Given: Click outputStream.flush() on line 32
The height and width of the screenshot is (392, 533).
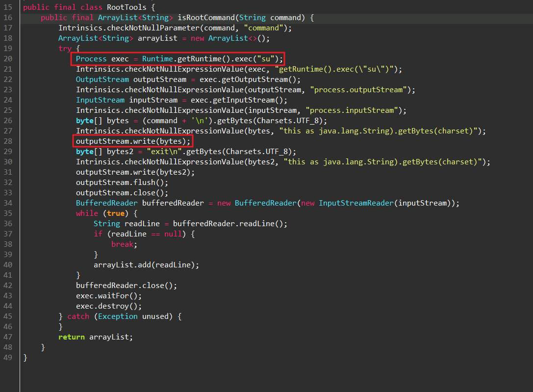Looking at the screenshot, I should (x=120, y=182).
